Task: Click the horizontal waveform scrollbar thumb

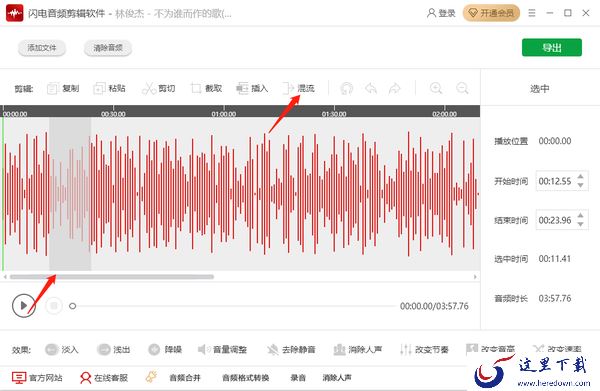Action: pos(112,277)
